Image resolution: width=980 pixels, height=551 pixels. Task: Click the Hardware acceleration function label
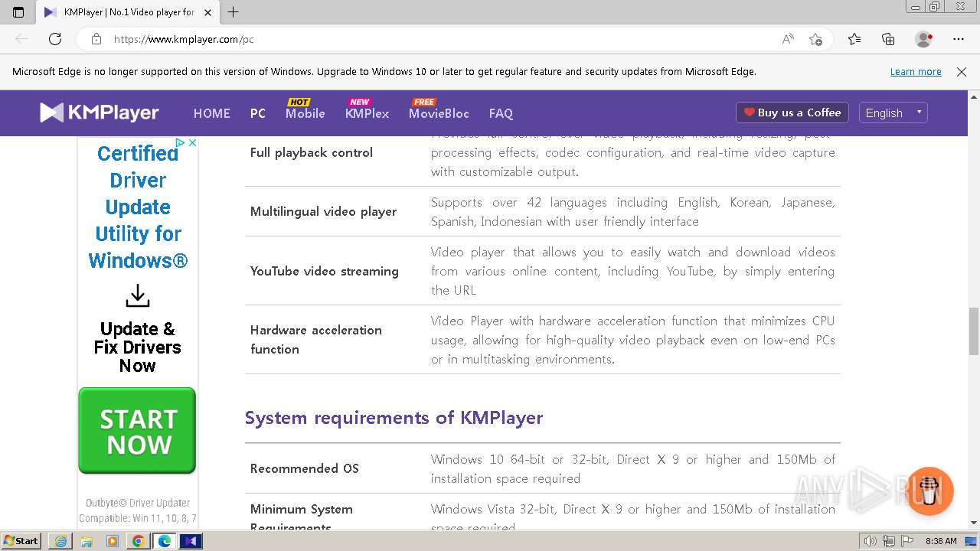click(316, 339)
